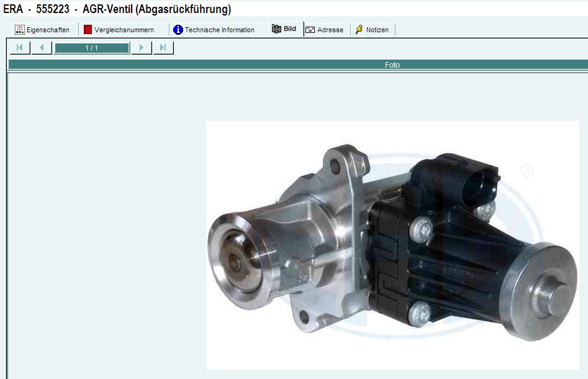Advance to the next image

coord(142,48)
